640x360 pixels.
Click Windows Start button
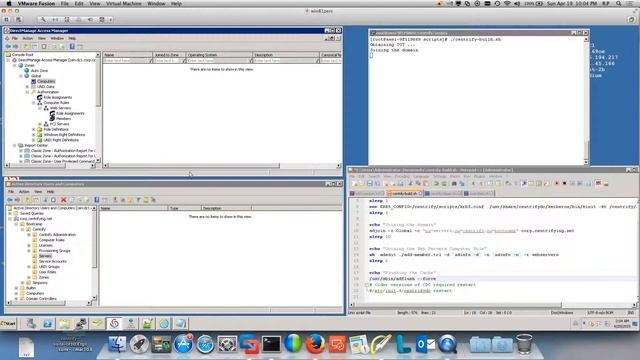click(x=8, y=324)
